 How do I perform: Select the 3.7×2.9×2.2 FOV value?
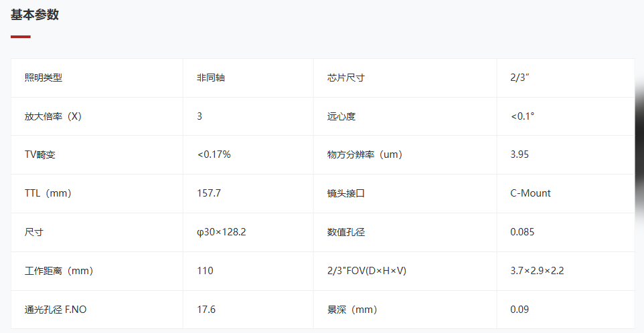pyautogui.click(x=537, y=271)
